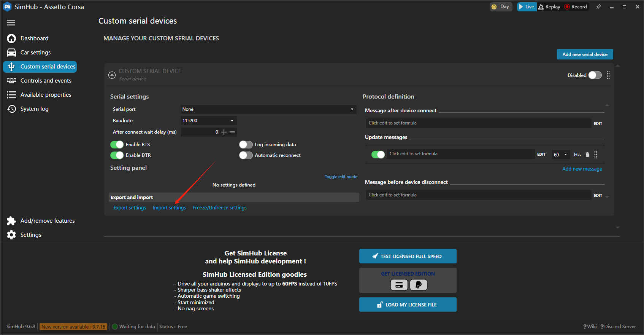Open Available properties page
Screen dimensions: 644x335
click(46, 95)
